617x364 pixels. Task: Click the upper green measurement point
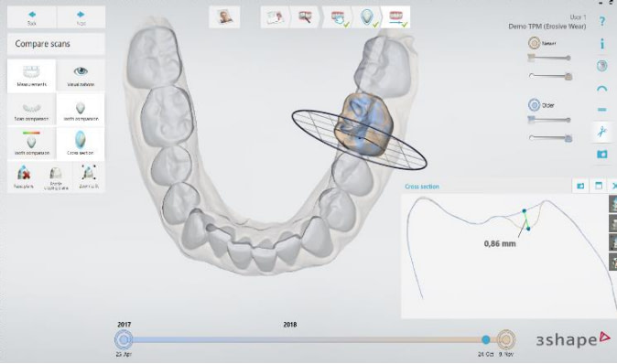tap(525, 211)
